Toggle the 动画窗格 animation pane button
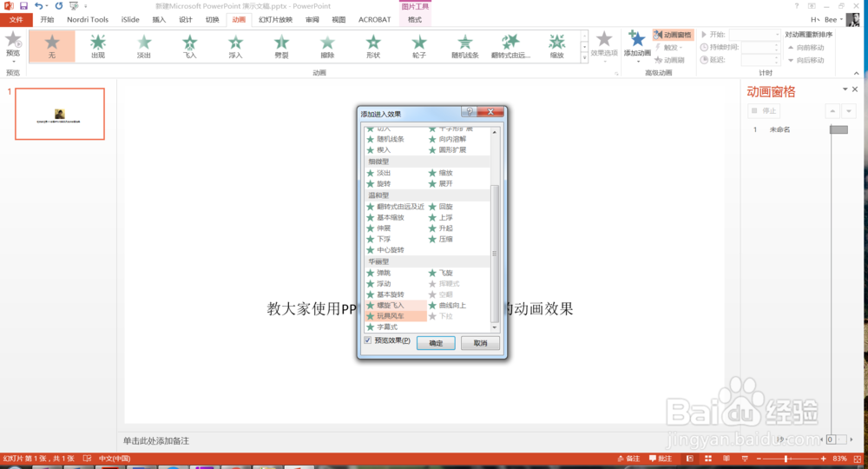 click(x=674, y=35)
